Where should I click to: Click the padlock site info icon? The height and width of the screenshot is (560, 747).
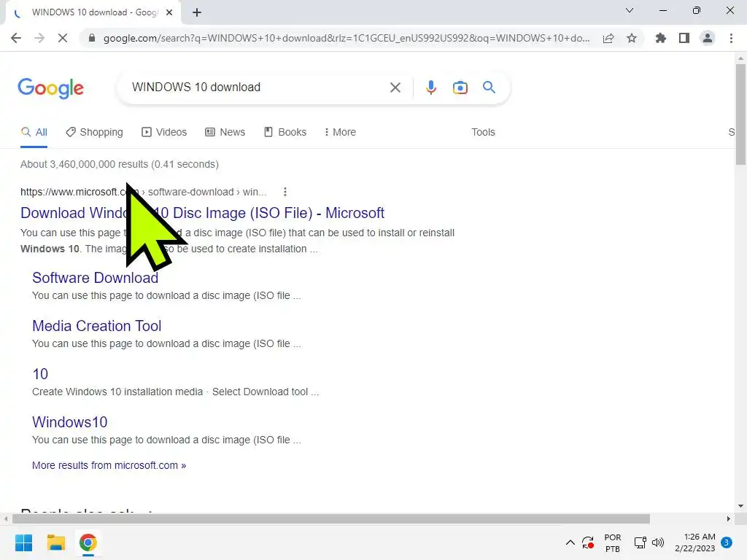tap(92, 38)
